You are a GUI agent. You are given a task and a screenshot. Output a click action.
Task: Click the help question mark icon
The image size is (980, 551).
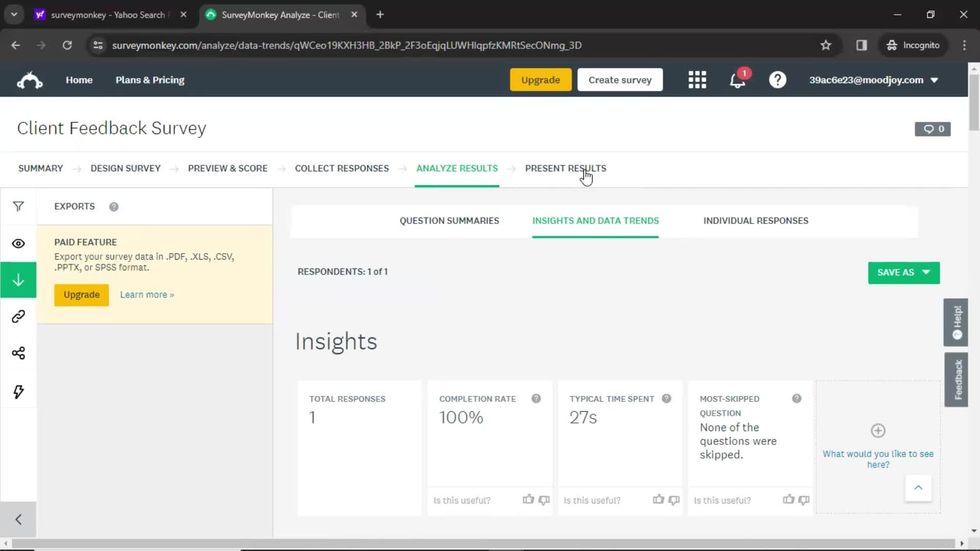[x=777, y=80]
